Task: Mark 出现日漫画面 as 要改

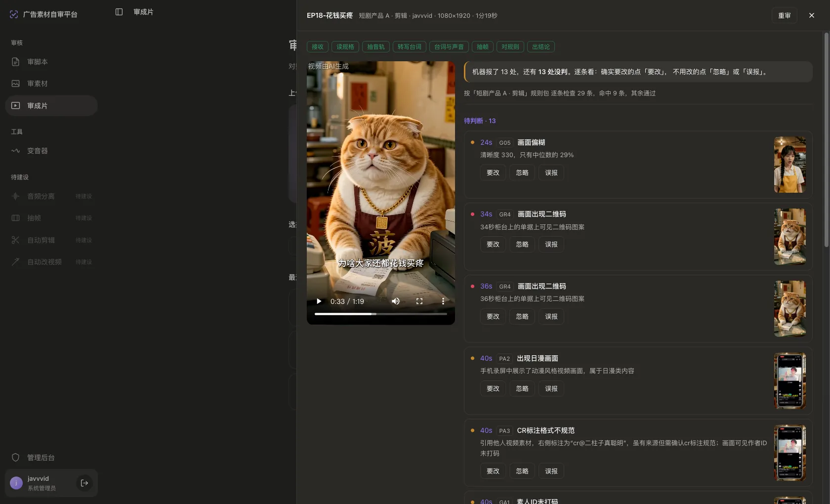Action: 493,389
